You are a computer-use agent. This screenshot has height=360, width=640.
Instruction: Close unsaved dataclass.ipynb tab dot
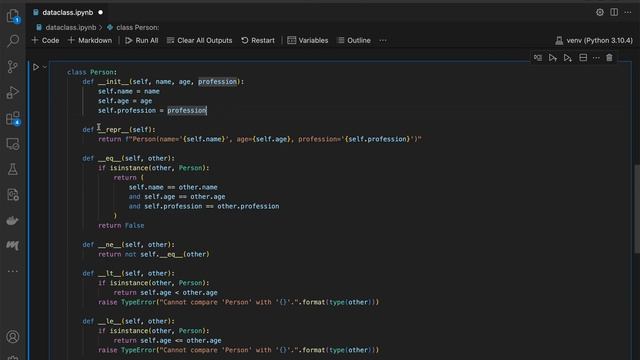(100, 13)
